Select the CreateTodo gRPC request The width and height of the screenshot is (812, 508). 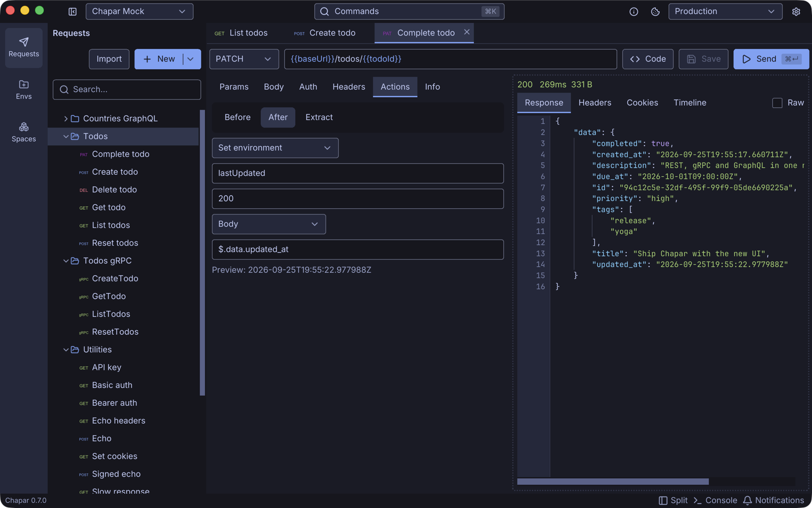[124, 278]
